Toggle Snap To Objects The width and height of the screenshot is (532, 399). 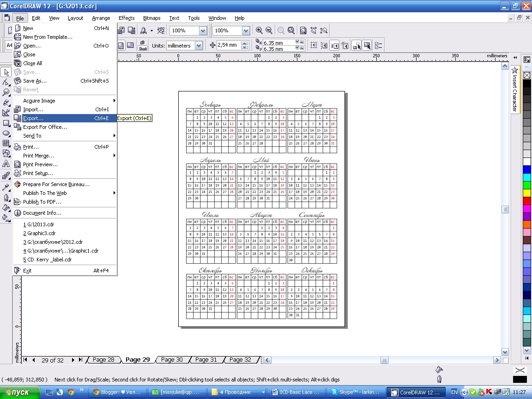tap(334, 45)
